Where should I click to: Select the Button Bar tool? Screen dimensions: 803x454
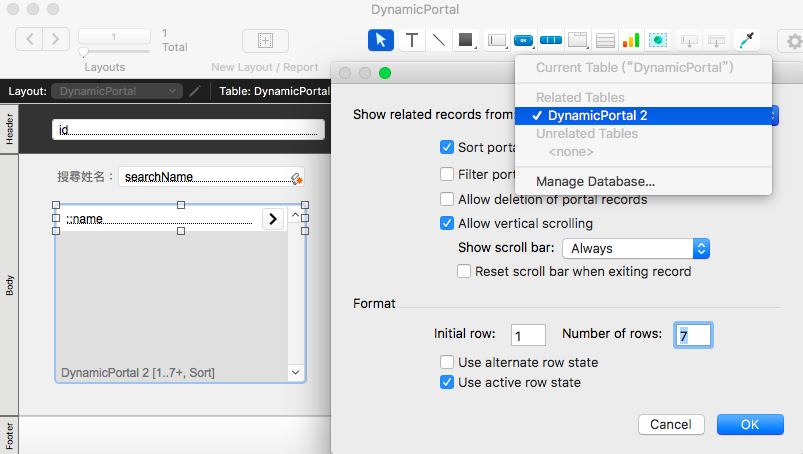point(551,40)
